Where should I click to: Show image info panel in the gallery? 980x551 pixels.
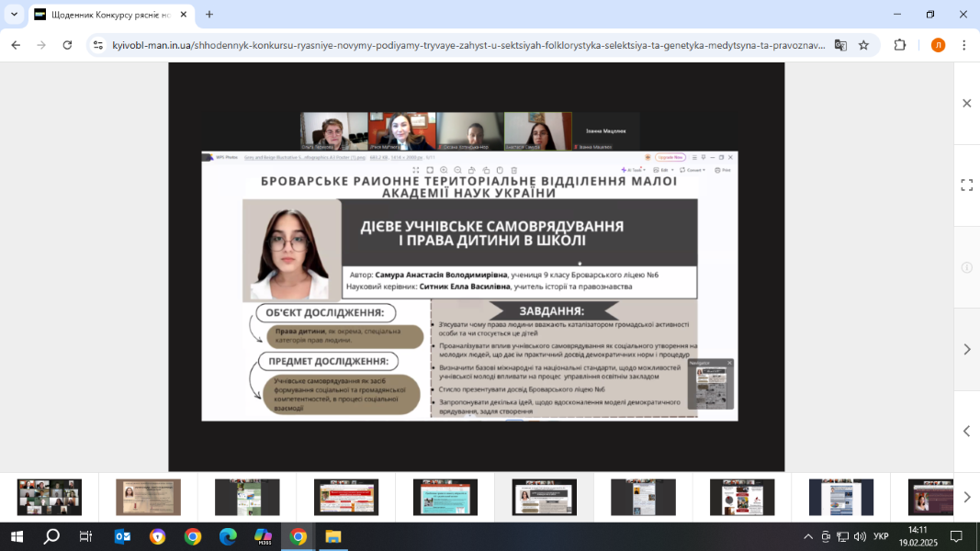(x=966, y=267)
